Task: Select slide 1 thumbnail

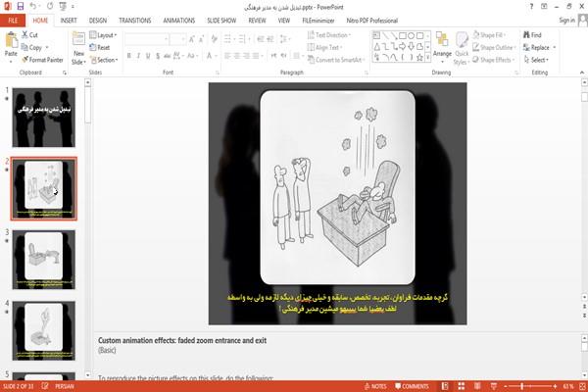Action: [x=43, y=118]
